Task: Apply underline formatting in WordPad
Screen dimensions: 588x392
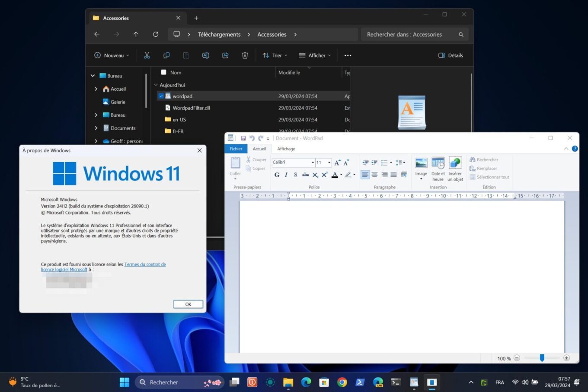Action: coord(295,175)
